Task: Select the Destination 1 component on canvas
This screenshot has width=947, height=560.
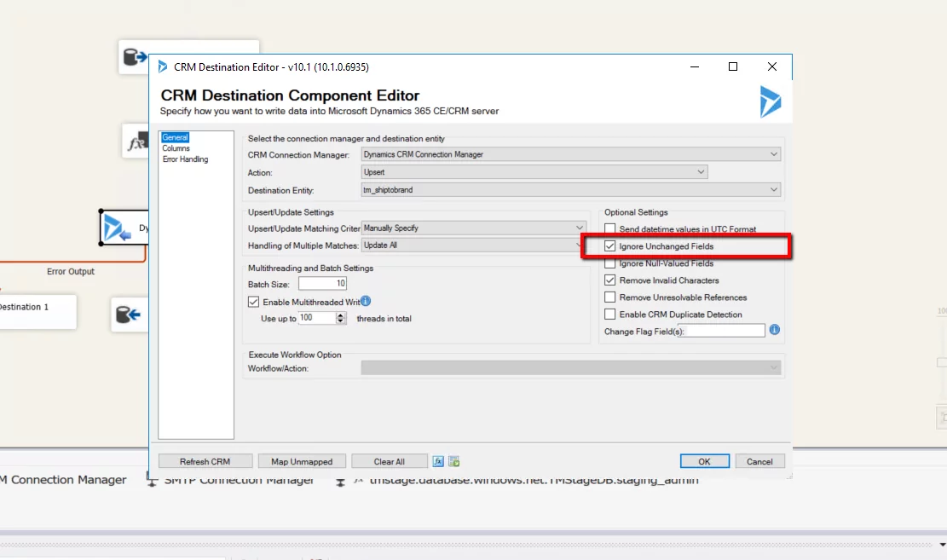Action: tap(38, 312)
